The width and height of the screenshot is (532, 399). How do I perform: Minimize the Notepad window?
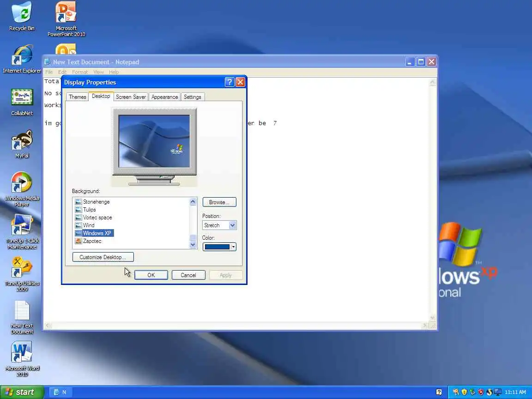point(410,62)
